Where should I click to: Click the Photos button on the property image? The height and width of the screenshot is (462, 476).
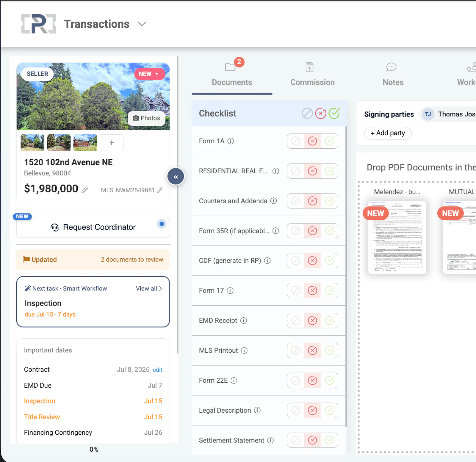click(x=147, y=118)
